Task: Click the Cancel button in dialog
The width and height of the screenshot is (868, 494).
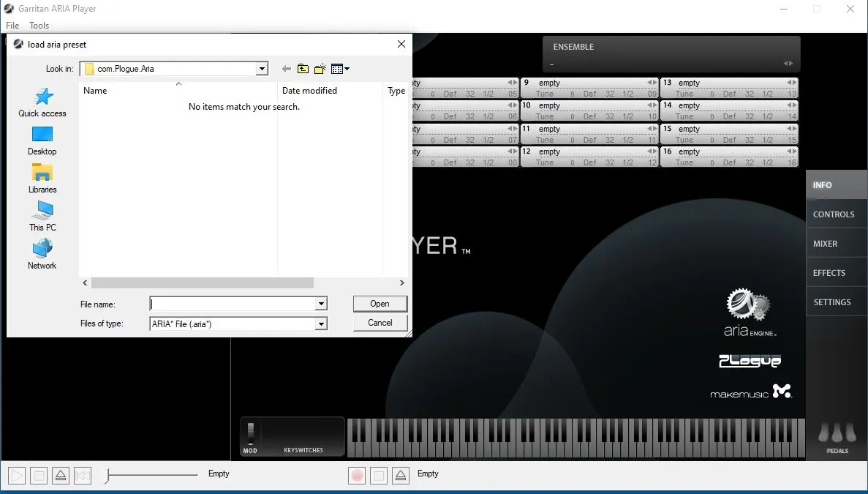Action: click(380, 323)
